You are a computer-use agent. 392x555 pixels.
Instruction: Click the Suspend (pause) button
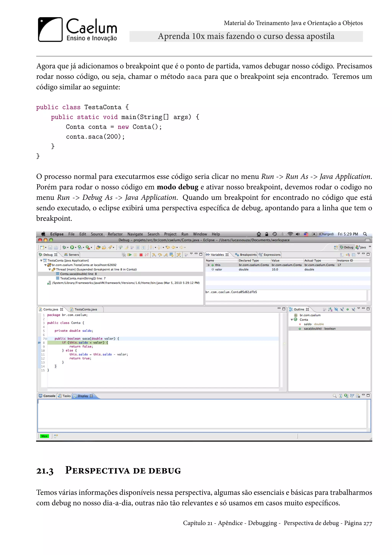click(135, 255)
